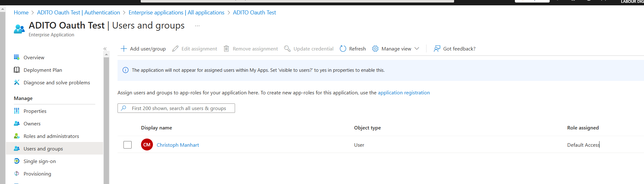
Task: Click the Diagnose and solve problems wrench icon
Action: (17, 82)
